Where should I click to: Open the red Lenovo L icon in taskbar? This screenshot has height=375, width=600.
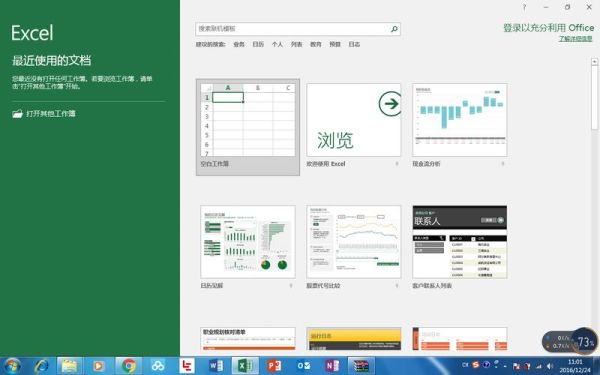coord(187,366)
